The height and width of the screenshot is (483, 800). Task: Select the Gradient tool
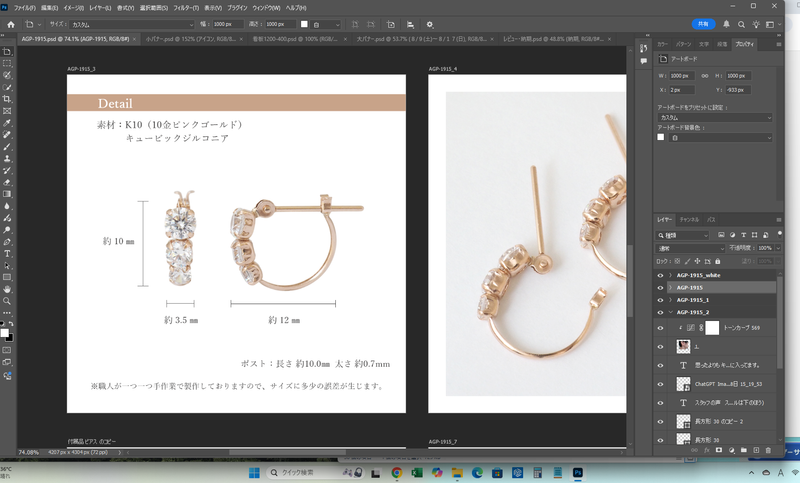7,194
